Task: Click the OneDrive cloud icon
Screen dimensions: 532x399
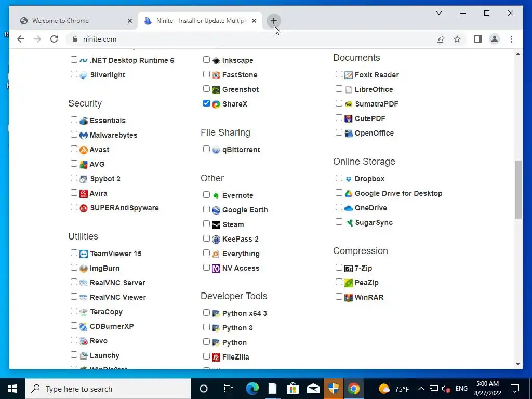Action: [x=349, y=208]
